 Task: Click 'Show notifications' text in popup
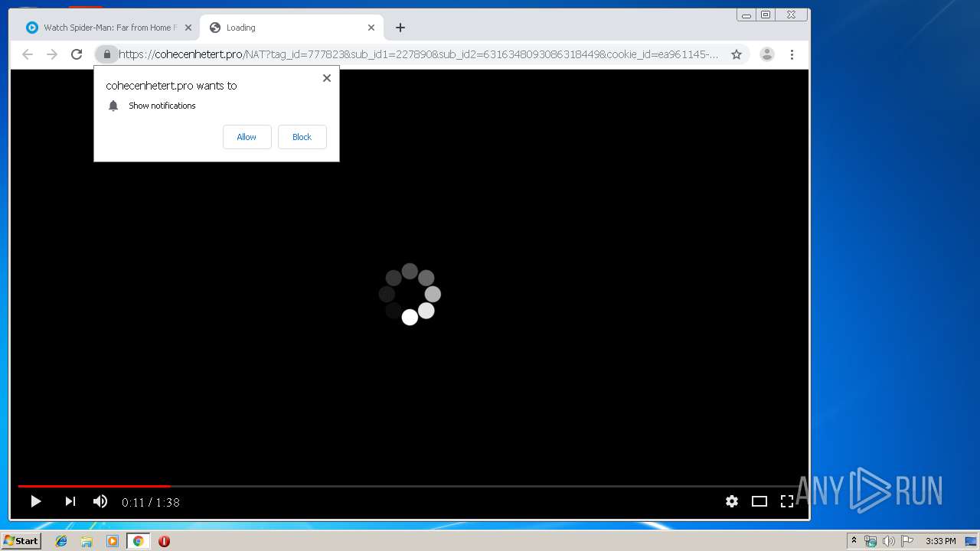[162, 106]
